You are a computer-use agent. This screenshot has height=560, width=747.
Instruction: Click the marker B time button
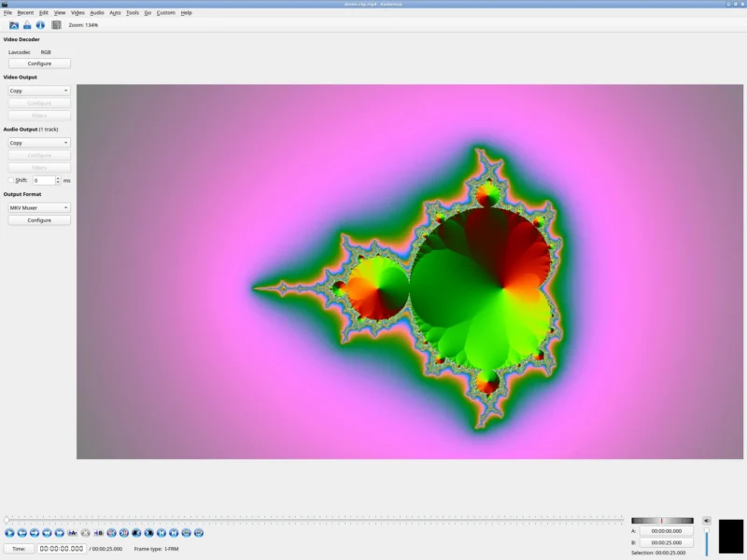pyautogui.click(x=666, y=542)
